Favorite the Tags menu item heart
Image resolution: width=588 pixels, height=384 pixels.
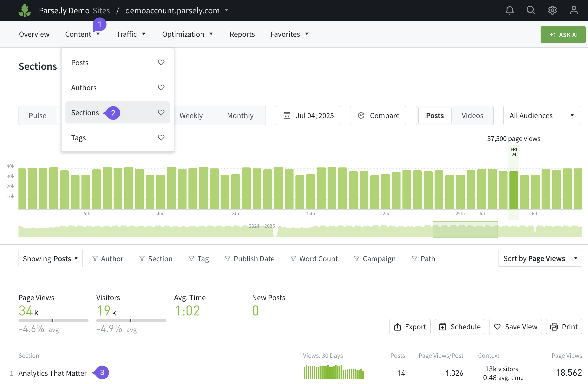161,138
